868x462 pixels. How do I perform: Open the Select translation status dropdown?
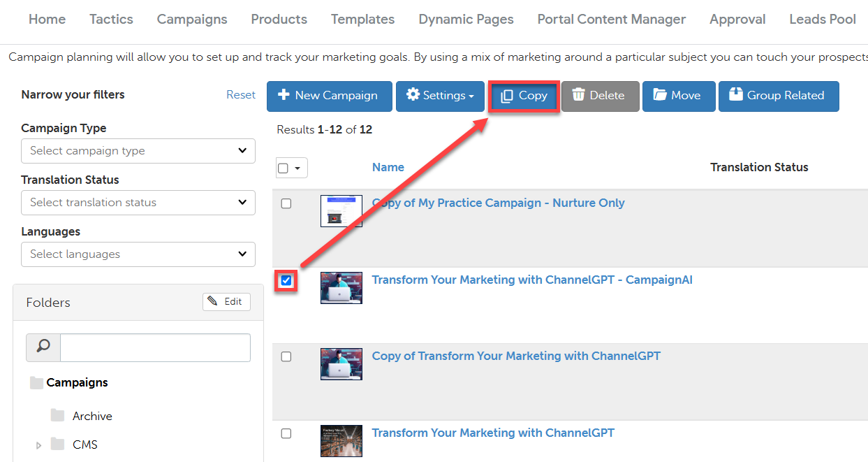point(138,203)
